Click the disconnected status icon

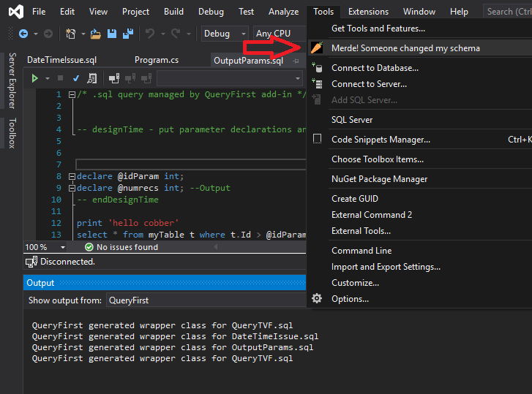point(31,262)
